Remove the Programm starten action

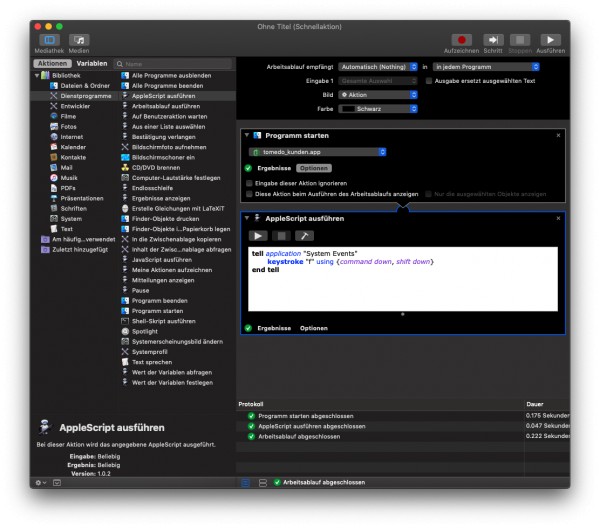(x=558, y=135)
